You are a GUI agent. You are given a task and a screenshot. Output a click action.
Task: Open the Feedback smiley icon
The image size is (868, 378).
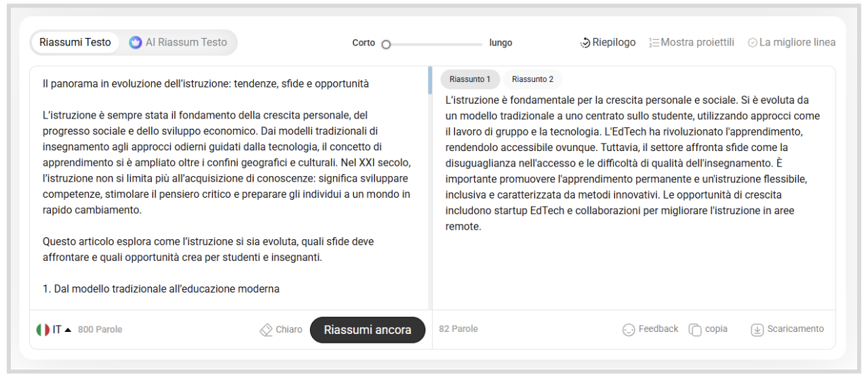[629, 330]
